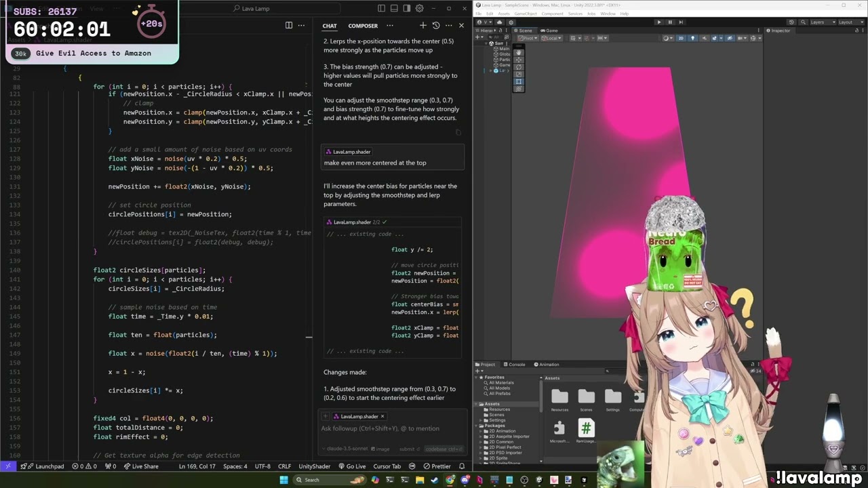Open editor more actions ellipsis
The height and width of the screenshot is (488, 868).
coord(302,26)
